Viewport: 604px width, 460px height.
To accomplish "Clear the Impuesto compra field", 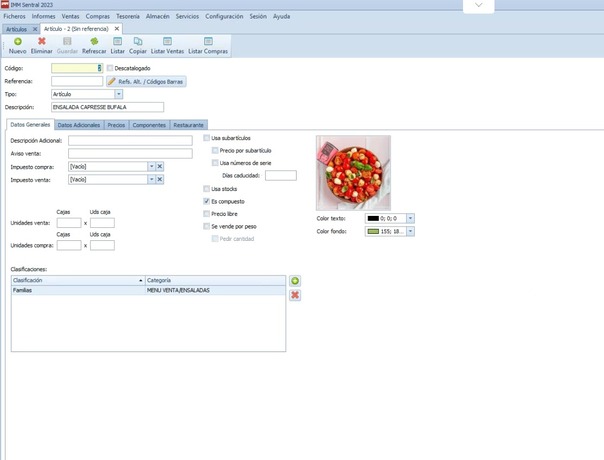I will (x=159, y=167).
